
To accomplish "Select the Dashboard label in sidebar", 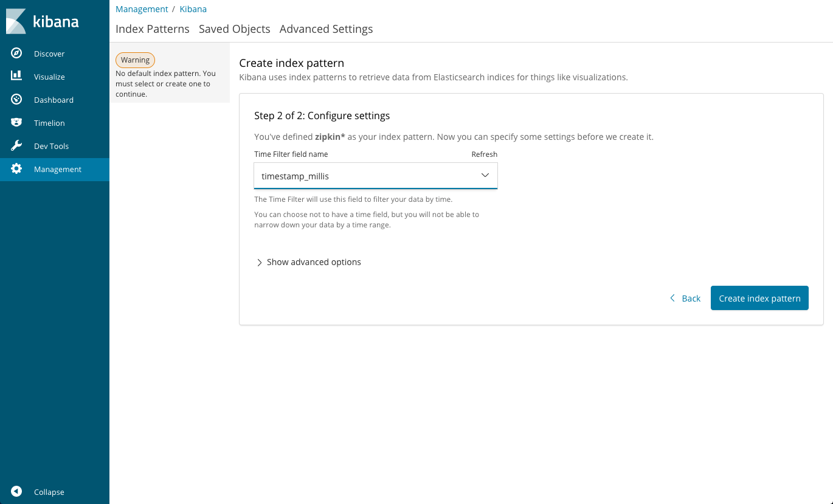I will click(54, 100).
